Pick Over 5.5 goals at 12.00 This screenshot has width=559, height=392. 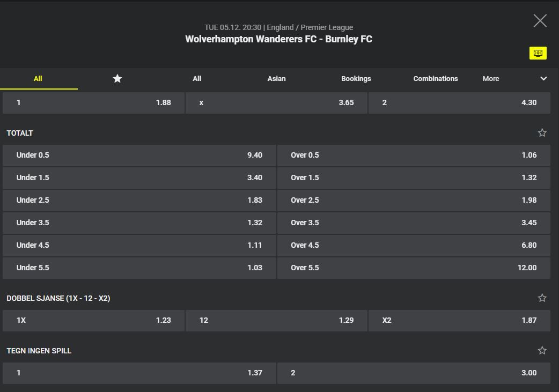tap(413, 268)
